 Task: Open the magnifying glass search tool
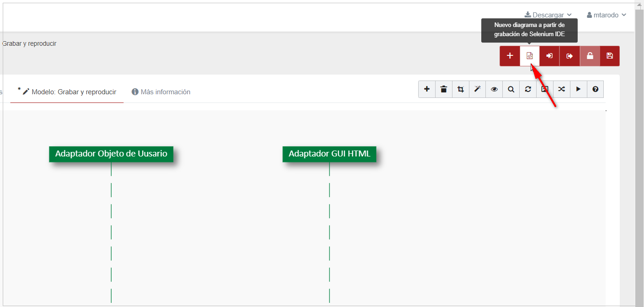(x=511, y=89)
